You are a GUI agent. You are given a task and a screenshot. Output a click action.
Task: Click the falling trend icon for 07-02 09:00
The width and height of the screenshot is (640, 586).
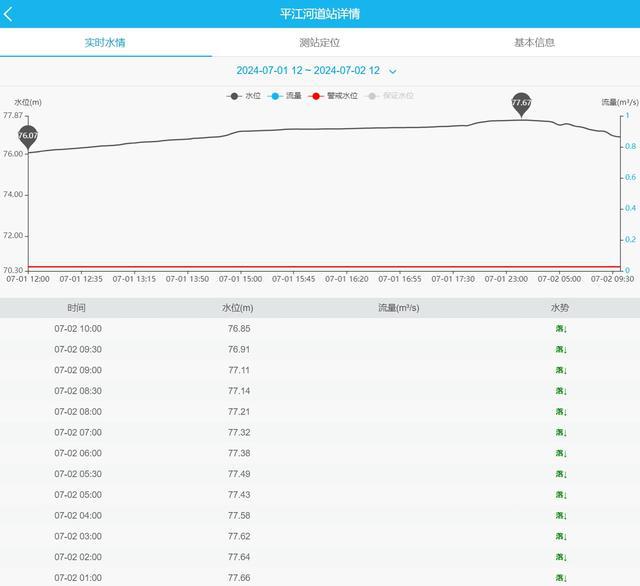pos(561,370)
